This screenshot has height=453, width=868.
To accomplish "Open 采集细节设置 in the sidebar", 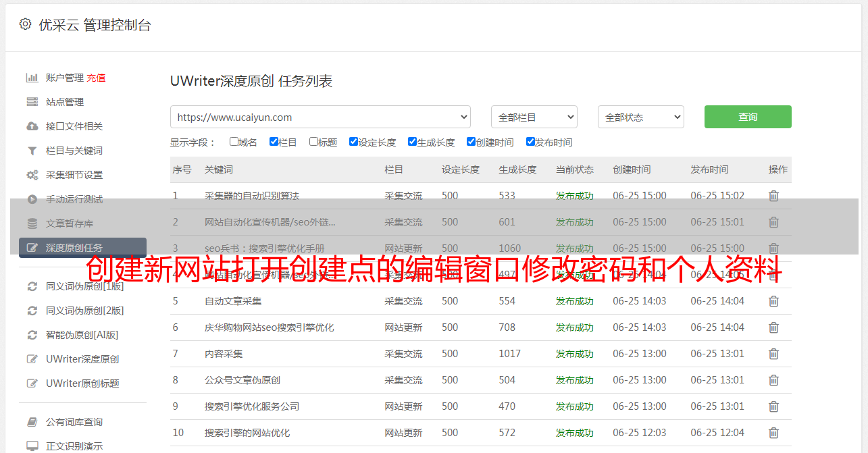I will [x=74, y=175].
